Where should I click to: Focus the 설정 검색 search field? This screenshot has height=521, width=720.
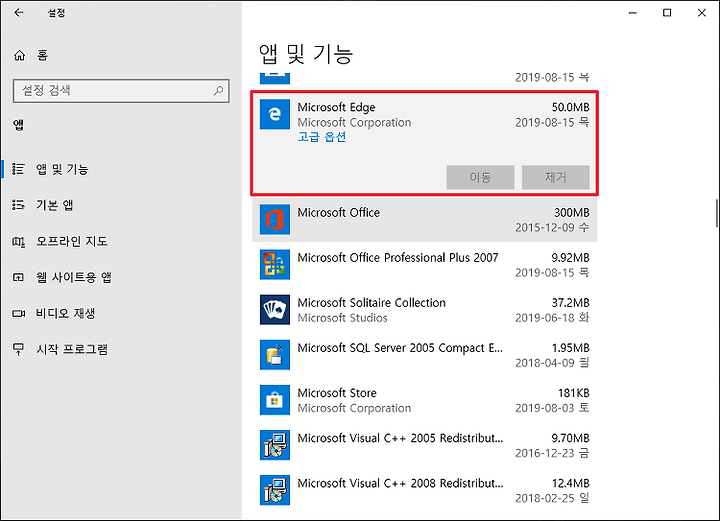(x=121, y=90)
